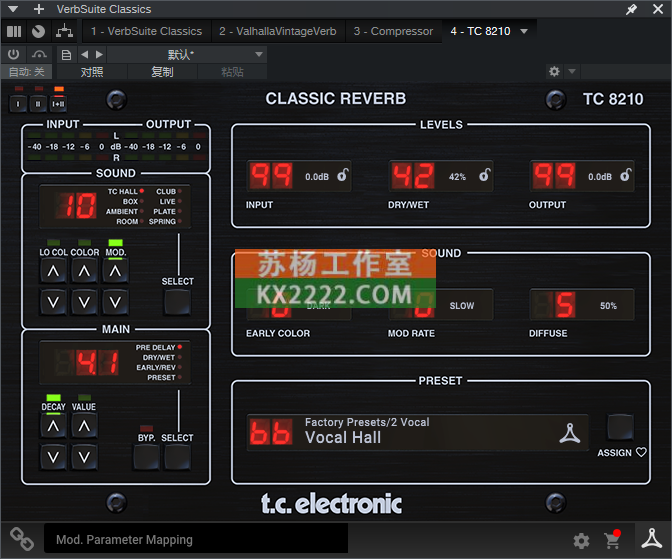Select mode II button

click(38, 104)
